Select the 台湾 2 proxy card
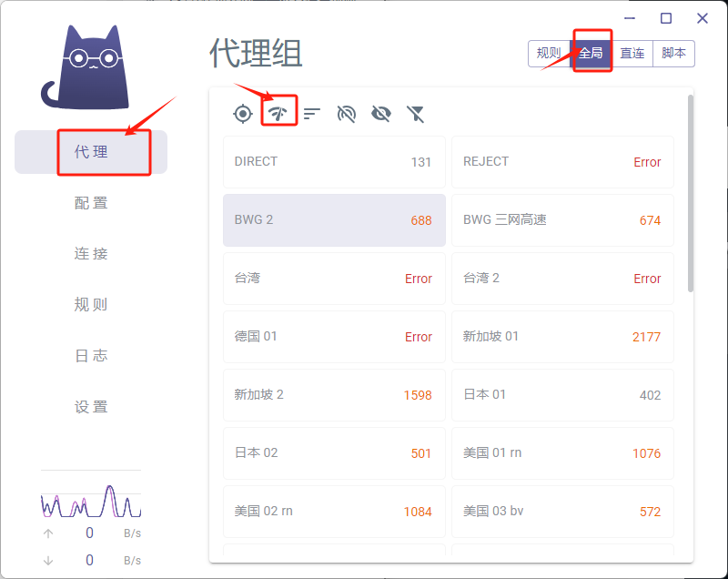This screenshot has height=579, width=728. point(562,279)
